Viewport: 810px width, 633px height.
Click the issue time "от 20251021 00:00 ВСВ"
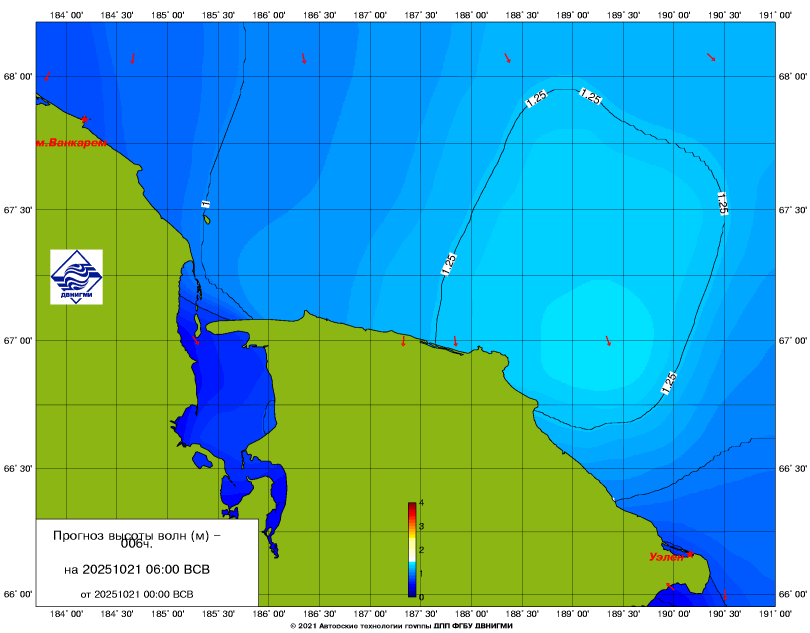click(x=137, y=593)
